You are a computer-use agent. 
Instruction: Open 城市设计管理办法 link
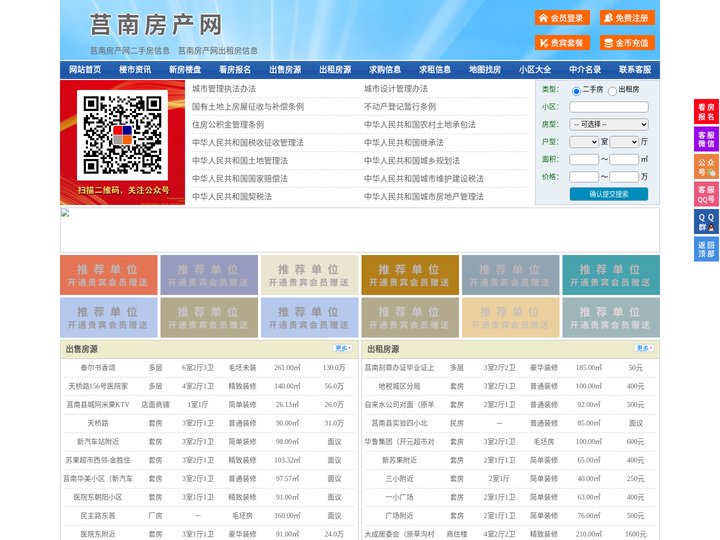[396, 89]
